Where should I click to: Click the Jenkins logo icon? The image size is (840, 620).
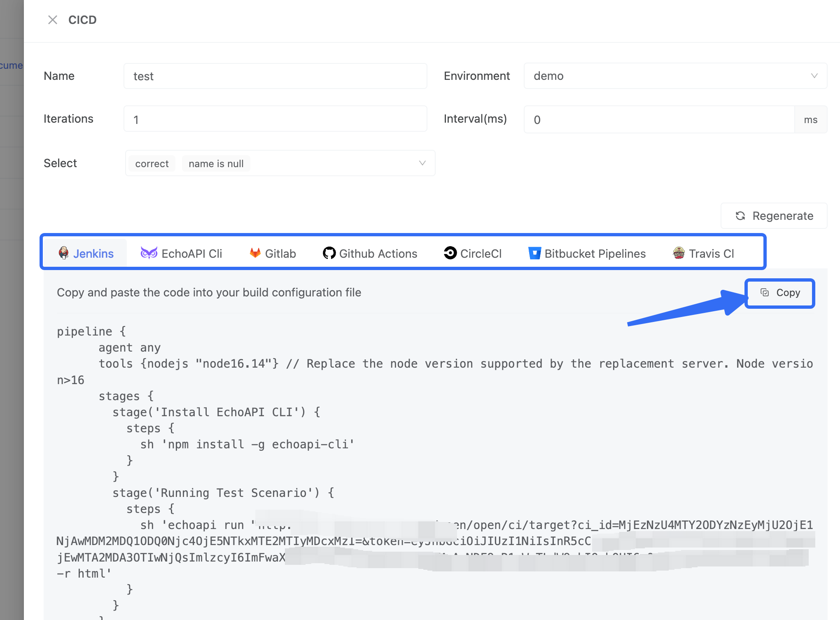tap(64, 253)
